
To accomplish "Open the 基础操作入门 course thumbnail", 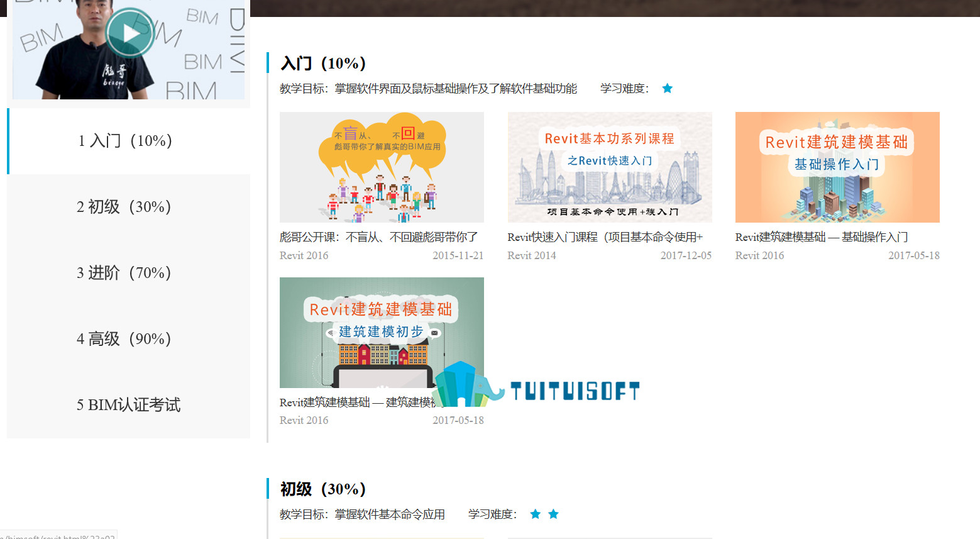I will 837,167.
